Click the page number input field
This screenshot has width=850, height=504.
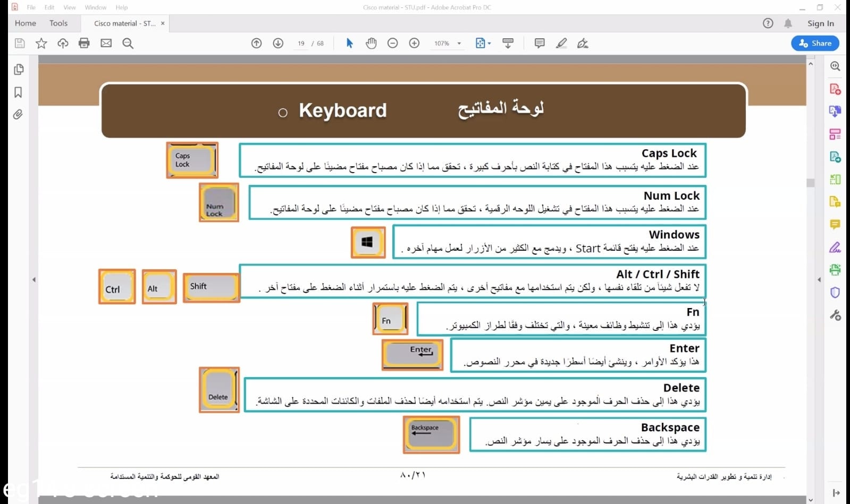(x=301, y=44)
